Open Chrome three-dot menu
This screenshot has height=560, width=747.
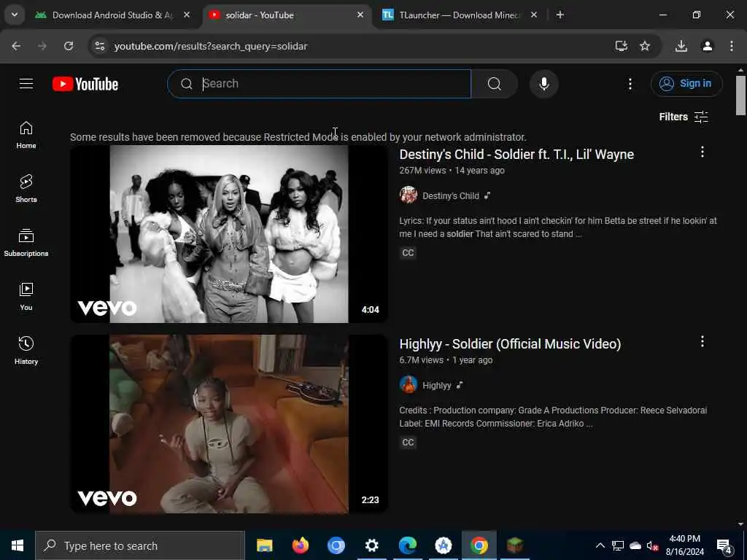click(x=731, y=46)
